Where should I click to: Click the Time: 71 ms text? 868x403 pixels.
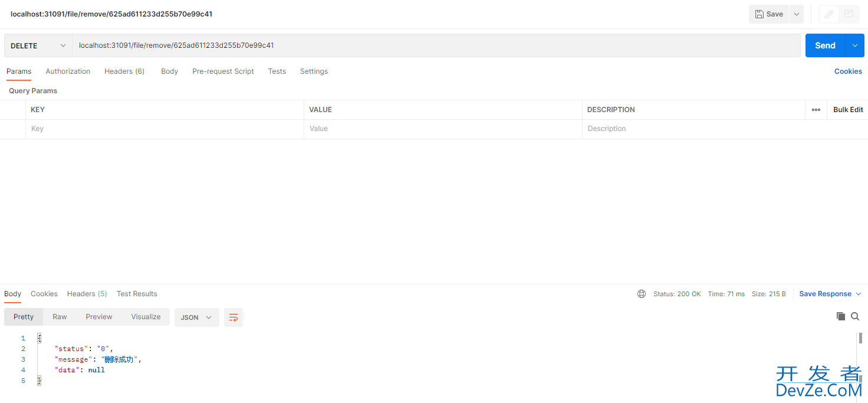[726, 294]
